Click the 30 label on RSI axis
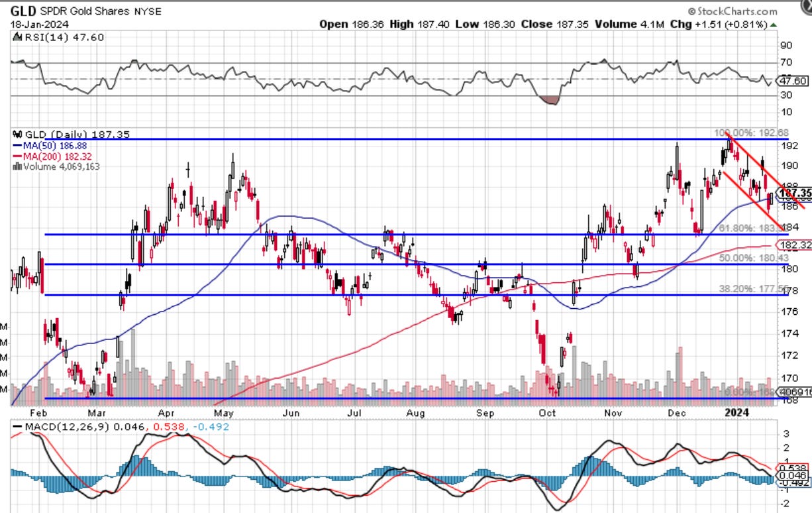 (x=787, y=95)
